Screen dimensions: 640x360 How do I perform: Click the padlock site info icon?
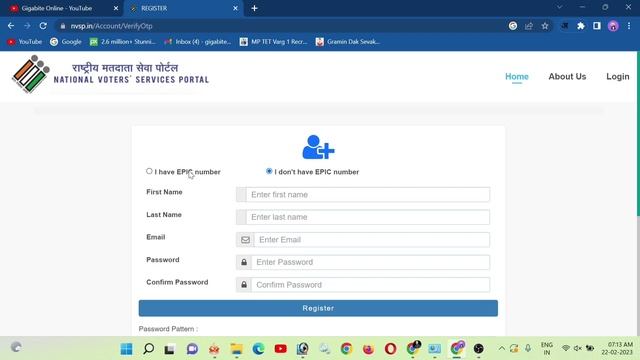62,26
